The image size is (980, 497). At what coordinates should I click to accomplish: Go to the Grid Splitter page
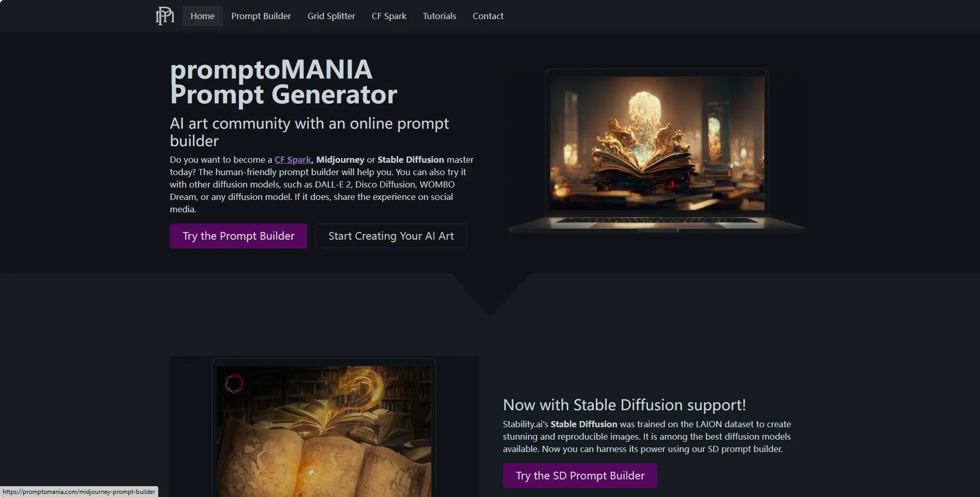point(331,16)
